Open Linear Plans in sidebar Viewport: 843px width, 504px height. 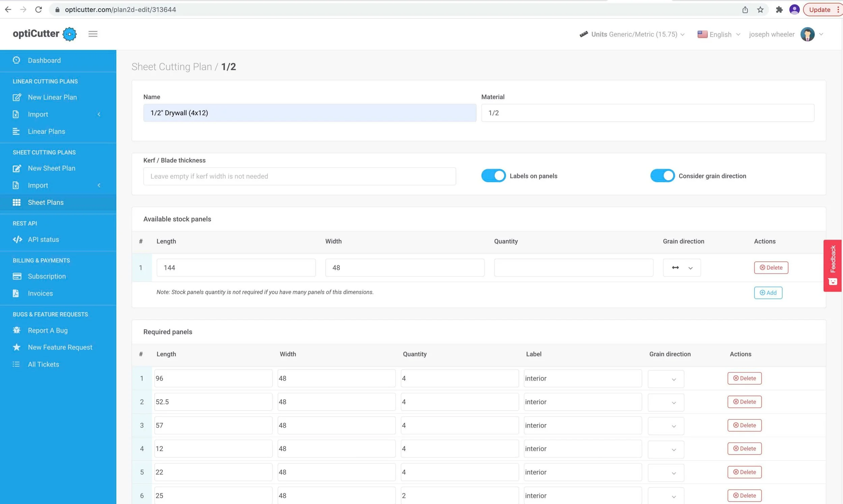click(x=46, y=131)
